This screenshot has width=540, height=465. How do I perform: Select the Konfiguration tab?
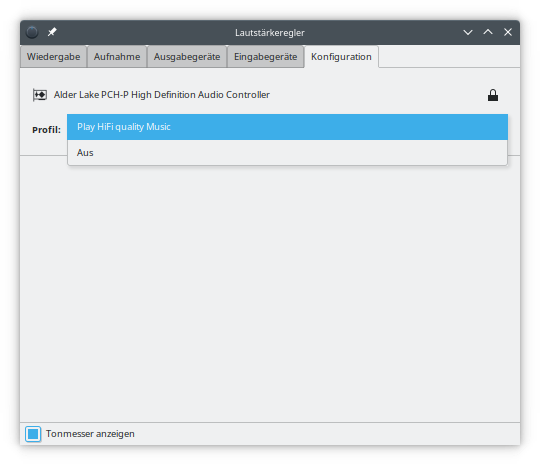point(341,56)
